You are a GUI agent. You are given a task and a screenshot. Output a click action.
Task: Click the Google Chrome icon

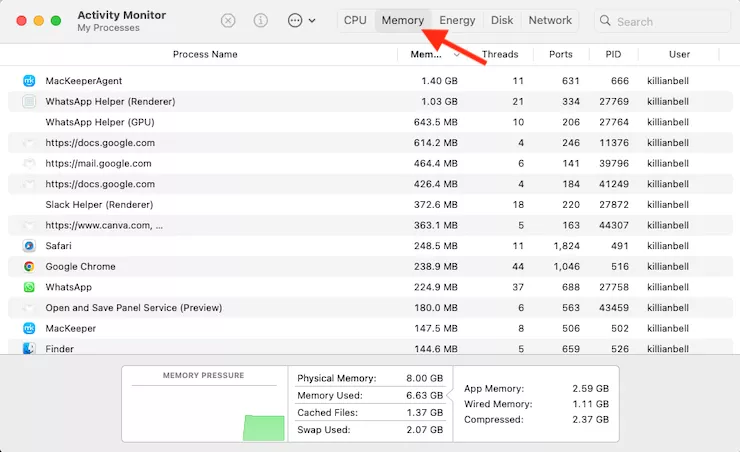pos(29,267)
